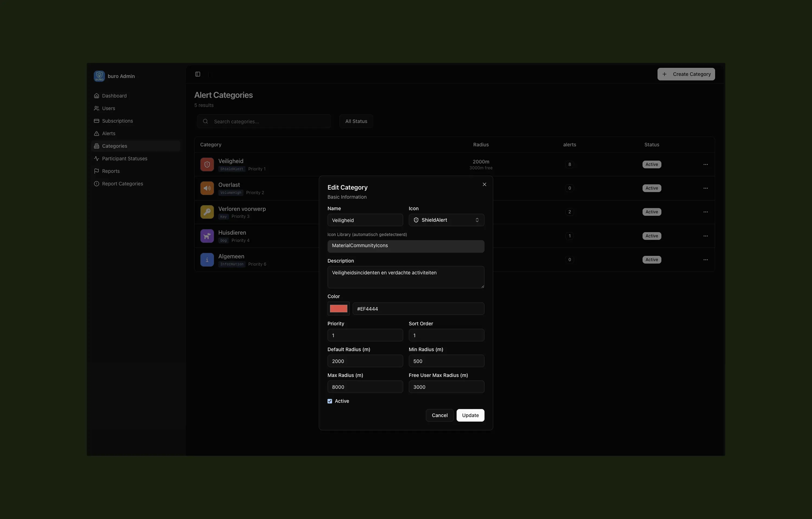Open the All Status filter
Viewport: 812px width, 519px height.
point(356,121)
